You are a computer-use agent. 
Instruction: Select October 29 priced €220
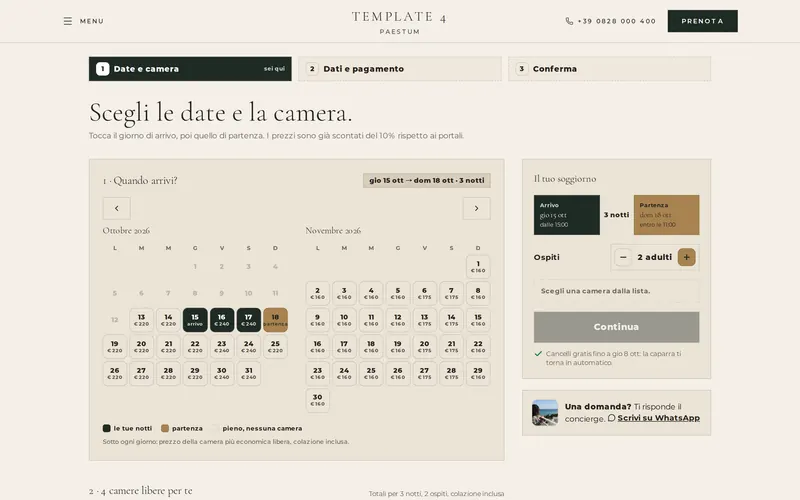click(195, 373)
